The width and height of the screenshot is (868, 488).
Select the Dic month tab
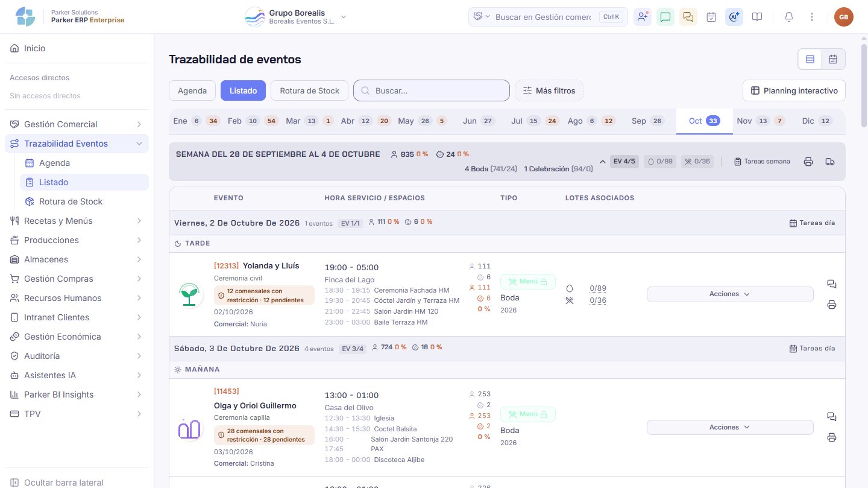pyautogui.click(x=817, y=121)
